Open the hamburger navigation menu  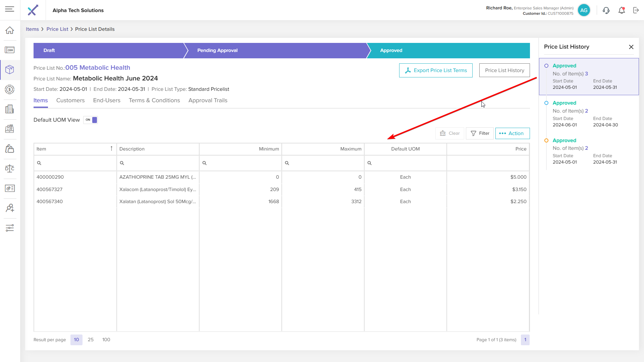(x=10, y=9)
